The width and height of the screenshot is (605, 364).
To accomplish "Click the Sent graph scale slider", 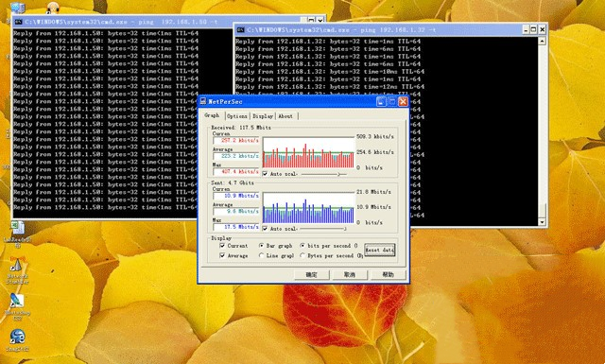I will (x=322, y=229).
